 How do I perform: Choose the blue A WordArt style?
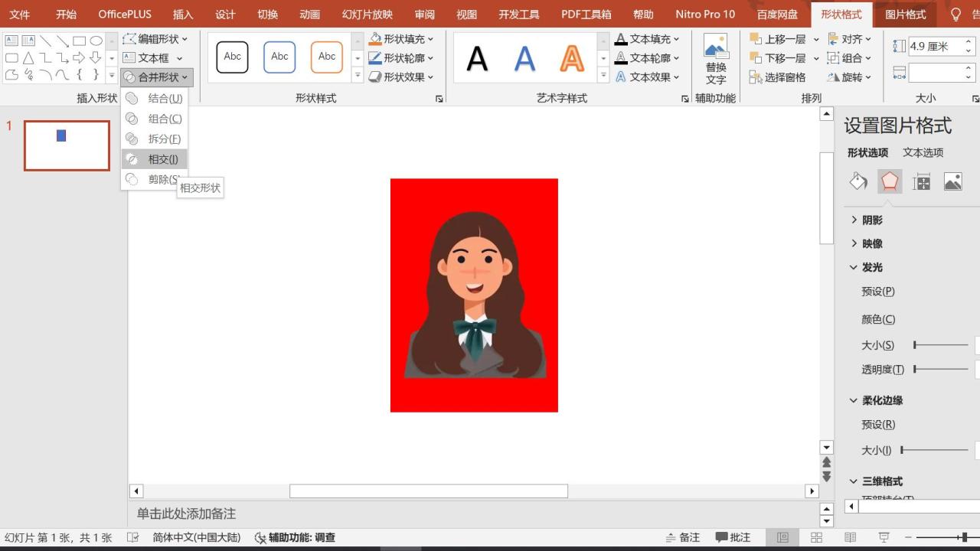524,58
